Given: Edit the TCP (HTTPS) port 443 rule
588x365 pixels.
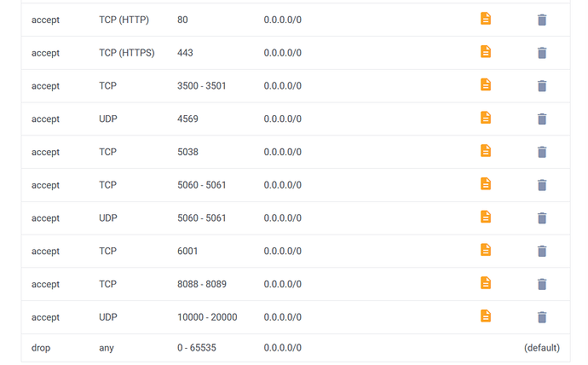Looking at the screenshot, I should [486, 51].
